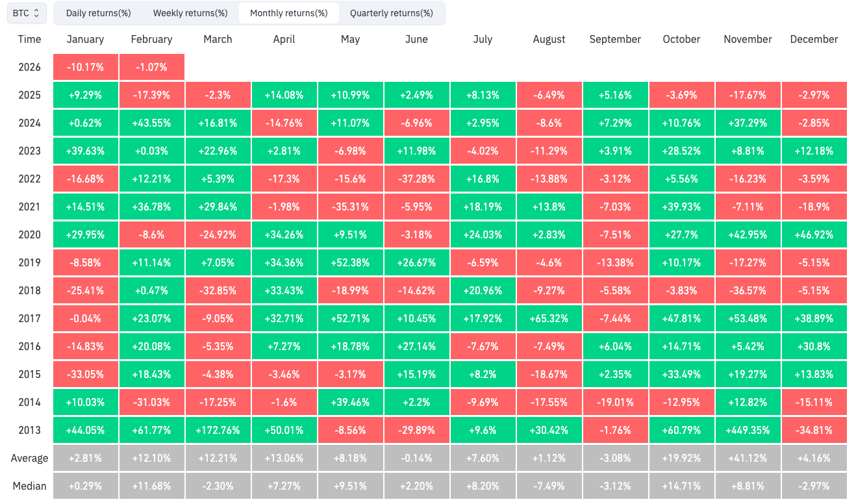
Task: Click the 2021 May -35.31% cell
Action: (350, 207)
